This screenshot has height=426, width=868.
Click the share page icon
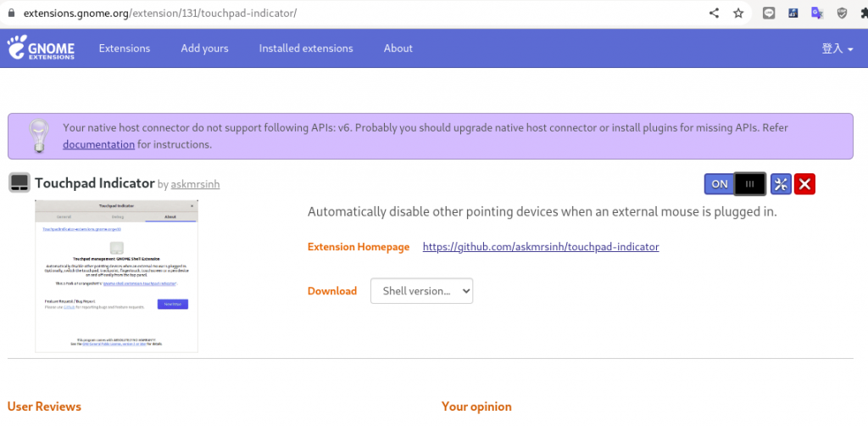tap(714, 13)
